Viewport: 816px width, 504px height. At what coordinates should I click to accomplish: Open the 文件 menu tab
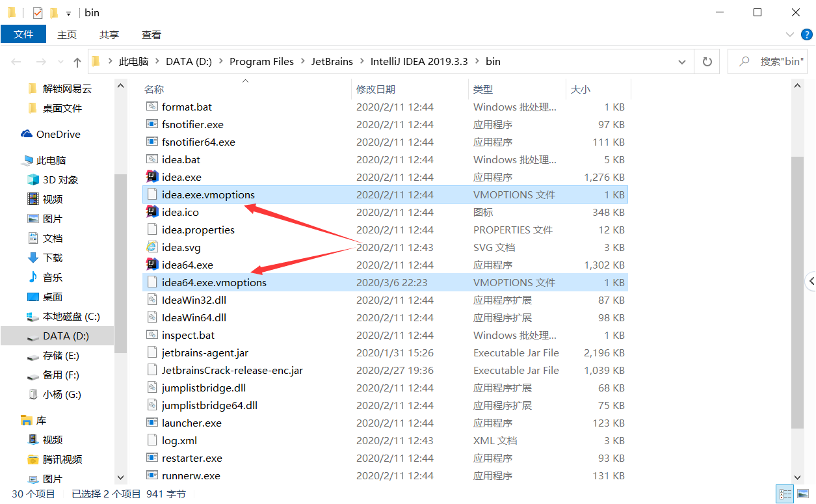coord(23,34)
